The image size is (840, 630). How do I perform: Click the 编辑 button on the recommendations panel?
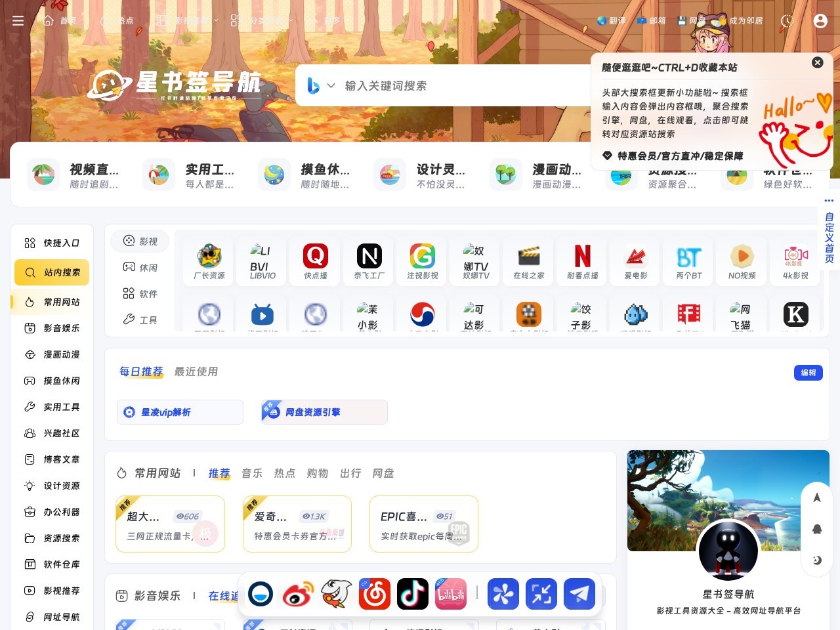coord(808,373)
